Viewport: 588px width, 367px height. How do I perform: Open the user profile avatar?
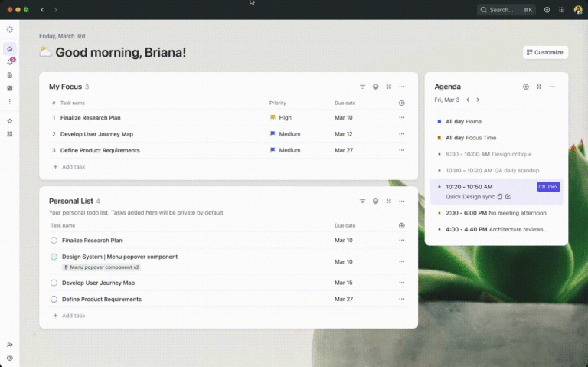578,10
